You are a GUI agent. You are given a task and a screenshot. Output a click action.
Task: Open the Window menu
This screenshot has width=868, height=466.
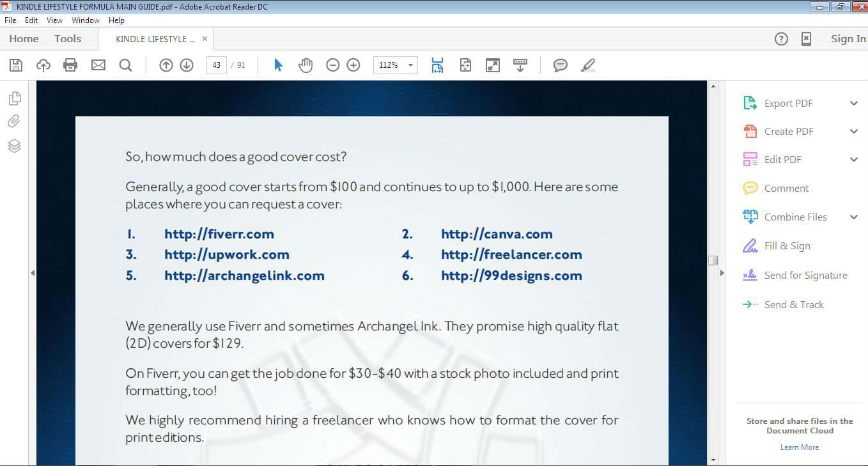pos(85,20)
